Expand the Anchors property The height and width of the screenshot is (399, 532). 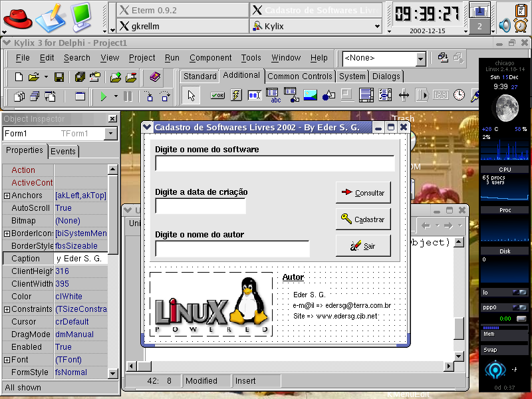pos(7,196)
